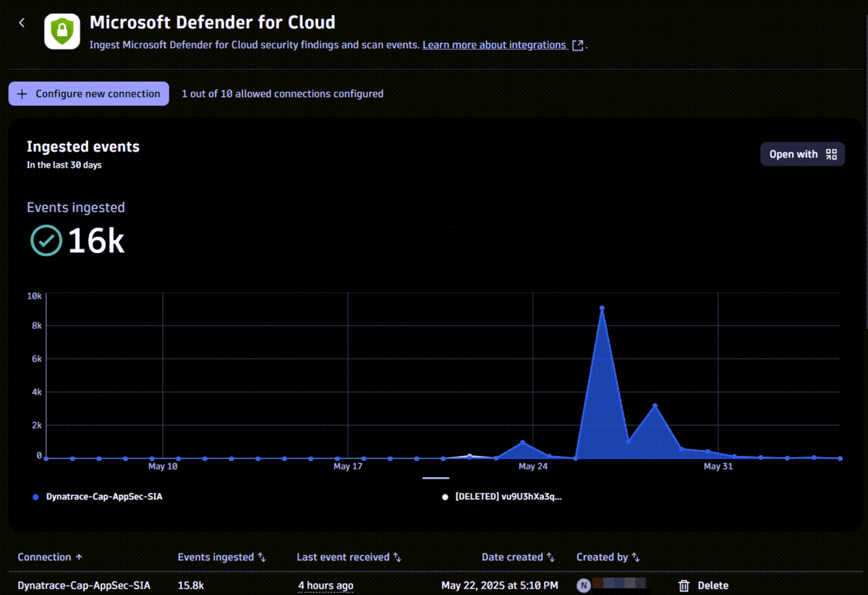Click the trash icon to delete the connection
The image size is (868, 595).
[x=683, y=585]
